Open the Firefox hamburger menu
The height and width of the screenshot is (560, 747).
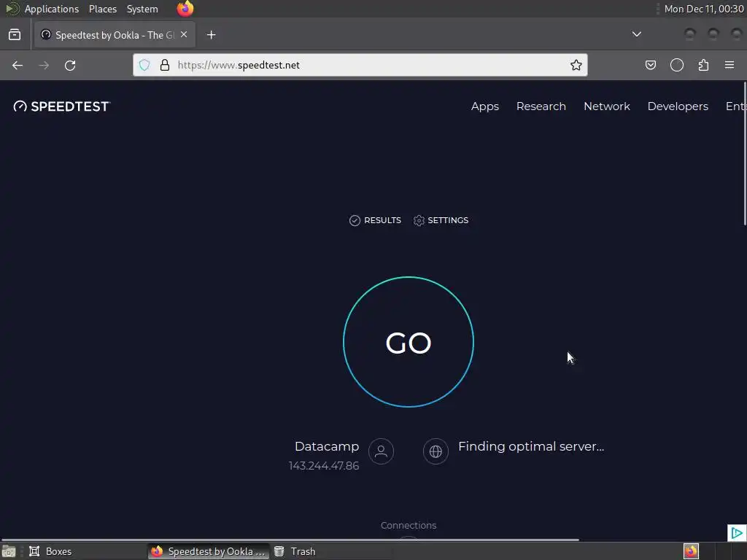tap(729, 65)
